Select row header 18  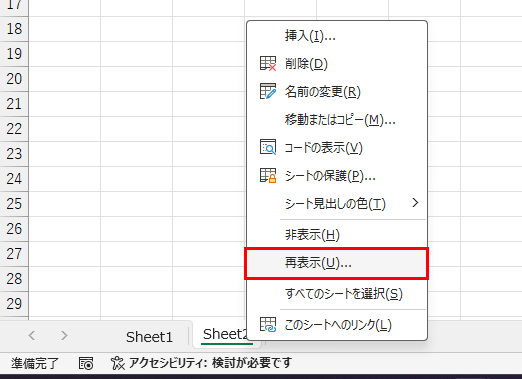point(14,29)
